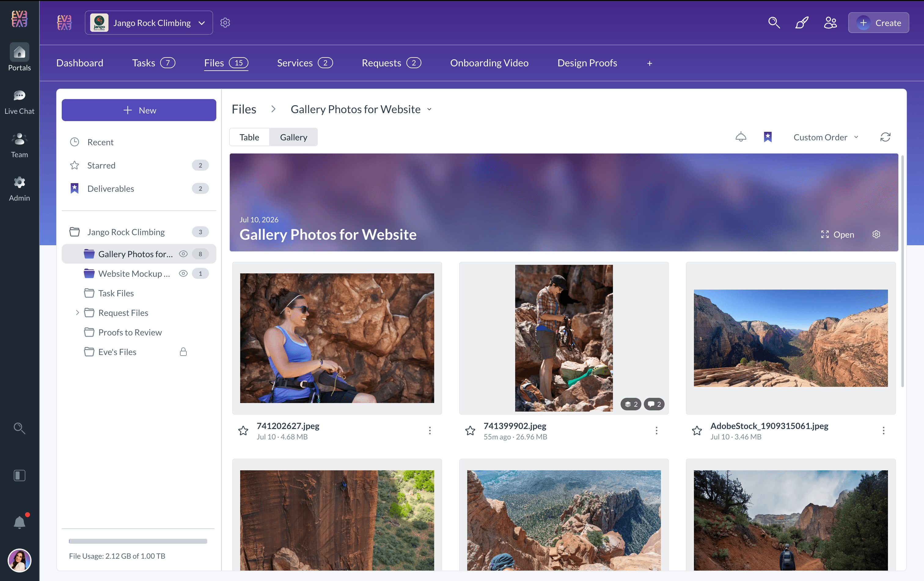Switch to the Services tab
924x581 pixels.
(305, 63)
